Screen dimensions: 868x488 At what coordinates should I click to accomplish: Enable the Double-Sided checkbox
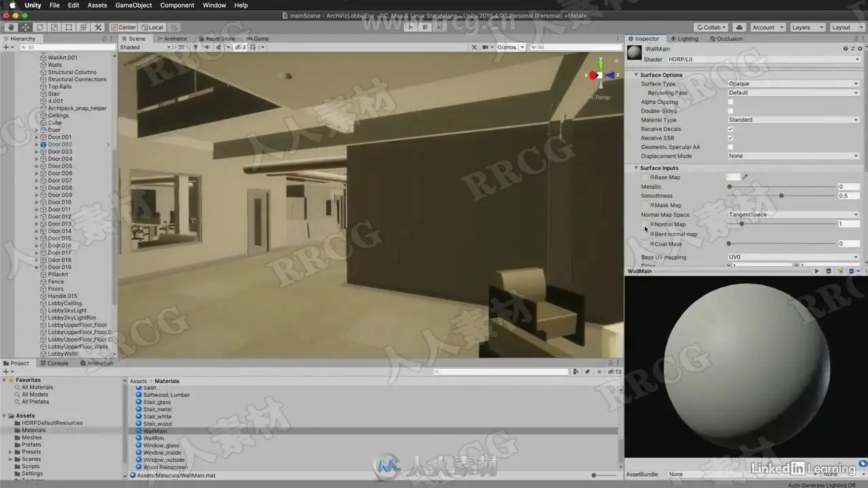[730, 110]
